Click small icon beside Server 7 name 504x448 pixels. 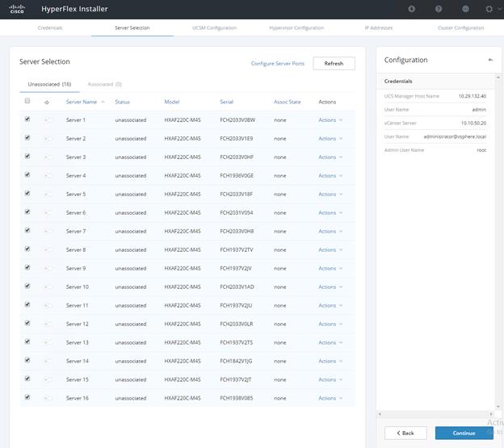click(x=48, y=231)
